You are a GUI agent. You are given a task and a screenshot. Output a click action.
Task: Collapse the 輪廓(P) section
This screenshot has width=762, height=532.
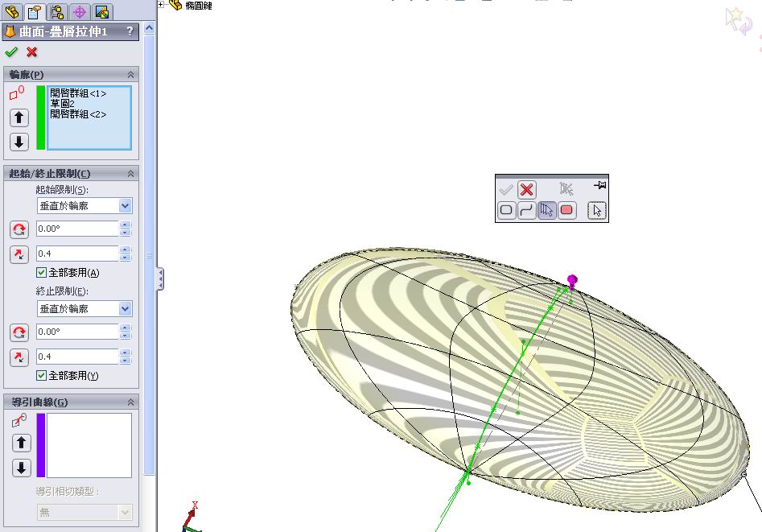point(130,74)
